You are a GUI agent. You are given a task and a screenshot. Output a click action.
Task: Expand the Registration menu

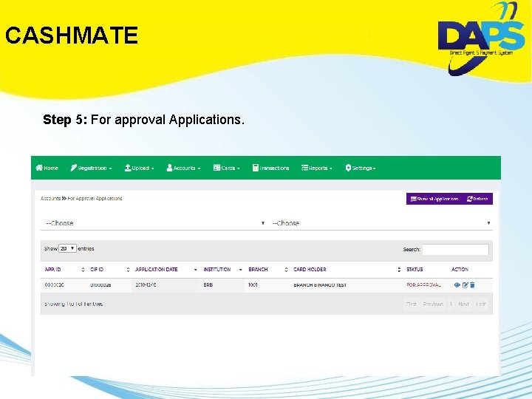coord(91,168)
